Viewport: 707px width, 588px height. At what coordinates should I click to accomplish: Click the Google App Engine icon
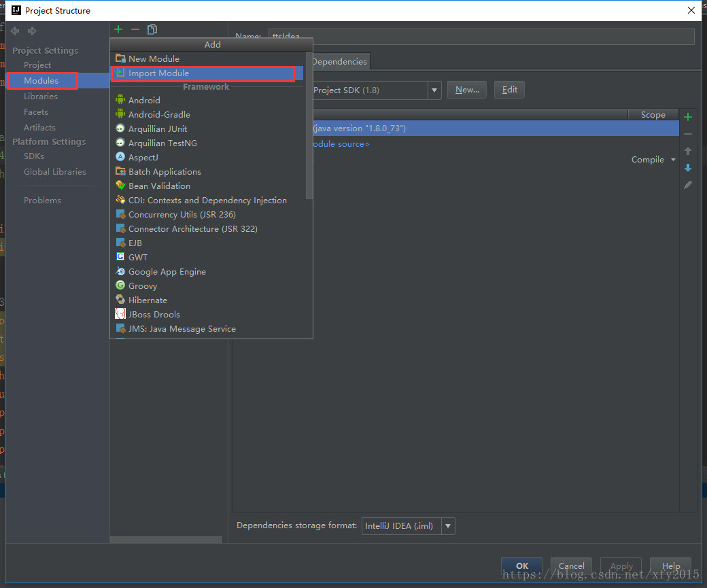pyautogui.click(x=120, y=271)
